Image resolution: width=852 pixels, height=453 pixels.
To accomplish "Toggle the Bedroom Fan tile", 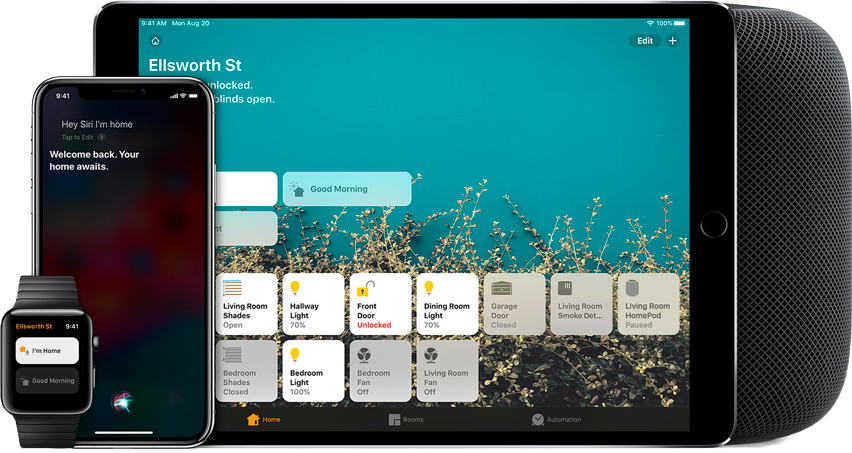I will click(x=380, y=371).
